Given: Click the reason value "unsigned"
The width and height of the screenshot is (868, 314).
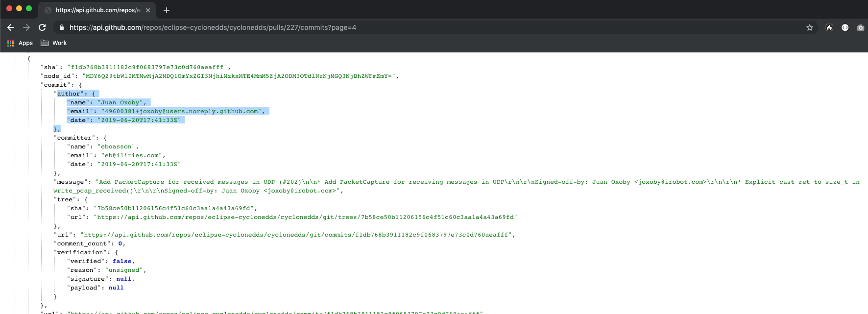Looking at the screenshot, I should point(124,270).
